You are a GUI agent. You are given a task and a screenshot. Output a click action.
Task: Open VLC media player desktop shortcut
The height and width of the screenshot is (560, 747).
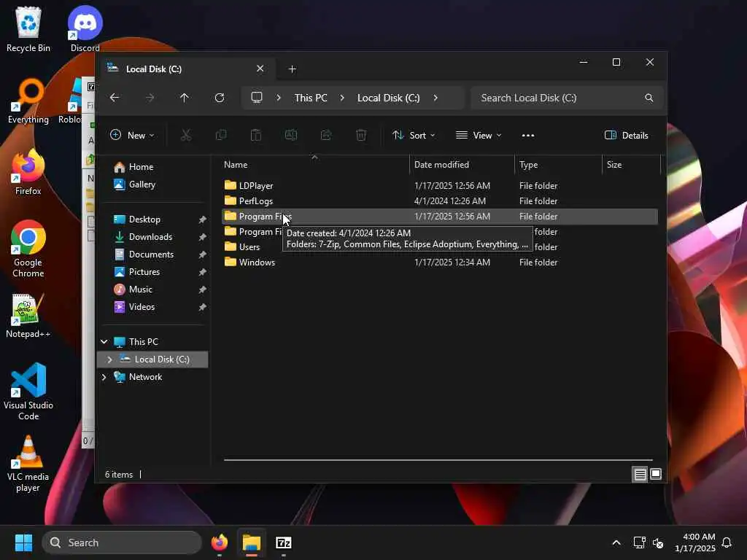[x=28, y=464]
